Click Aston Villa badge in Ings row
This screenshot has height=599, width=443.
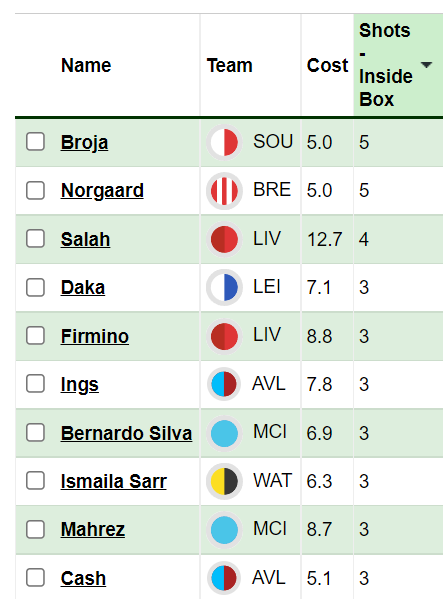point(224,384)
